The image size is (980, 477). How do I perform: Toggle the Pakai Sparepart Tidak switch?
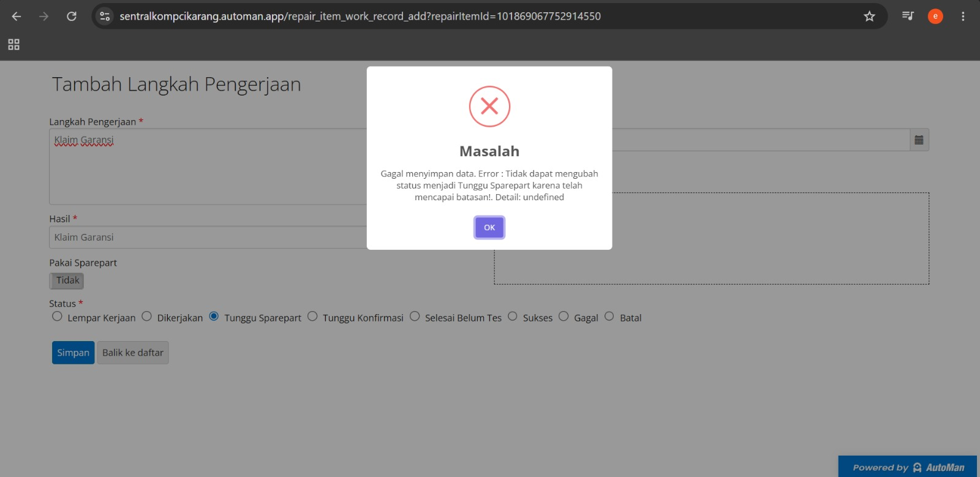point(67,280)
